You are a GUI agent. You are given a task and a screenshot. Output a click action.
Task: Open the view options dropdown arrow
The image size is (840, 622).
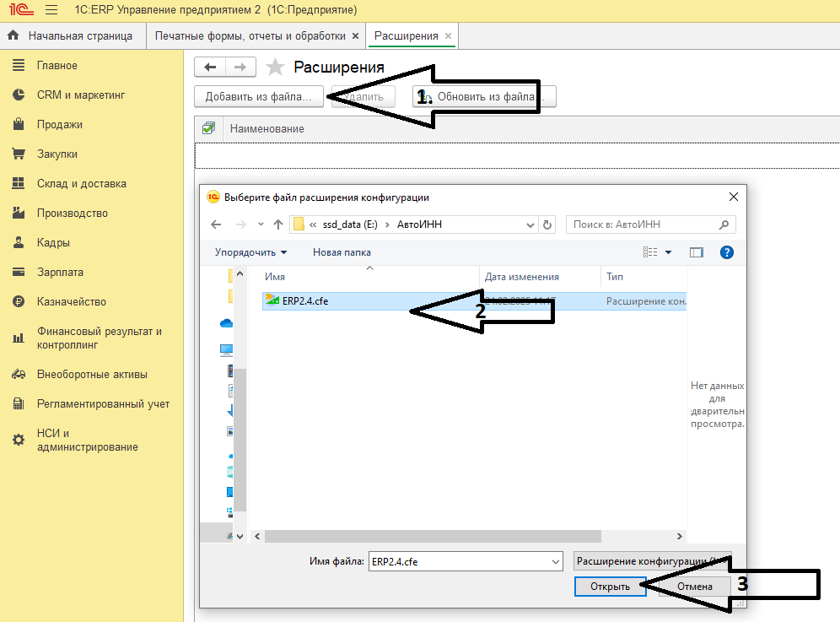(669, 252)
